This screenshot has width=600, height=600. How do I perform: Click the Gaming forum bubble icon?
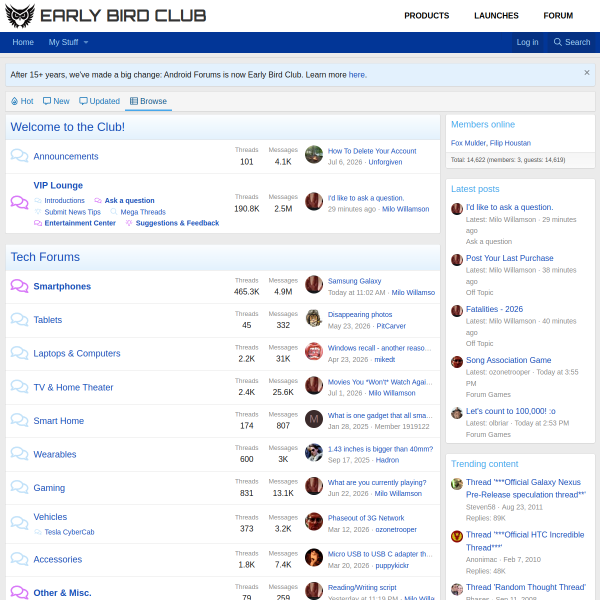tap(19, 487)
